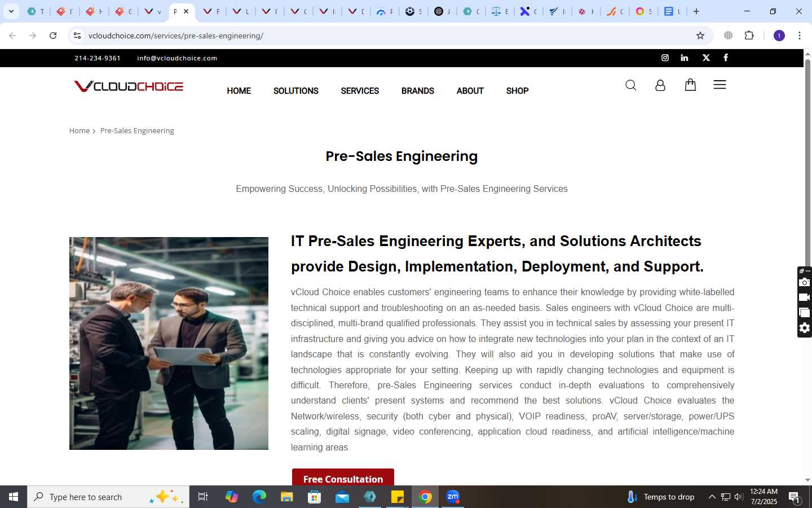Open the hamburger menu icon
Viewport: 812px width, 508px height.
[720, 85]
